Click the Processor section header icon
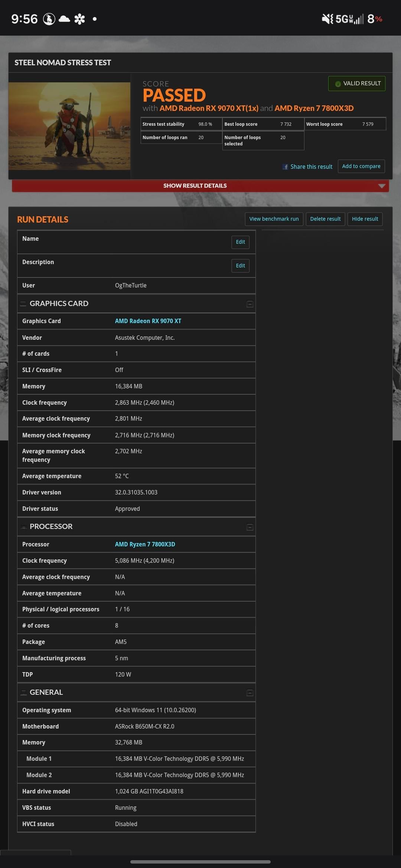Image resolution: width=401 pixels, height=868 pixels. 24,527
